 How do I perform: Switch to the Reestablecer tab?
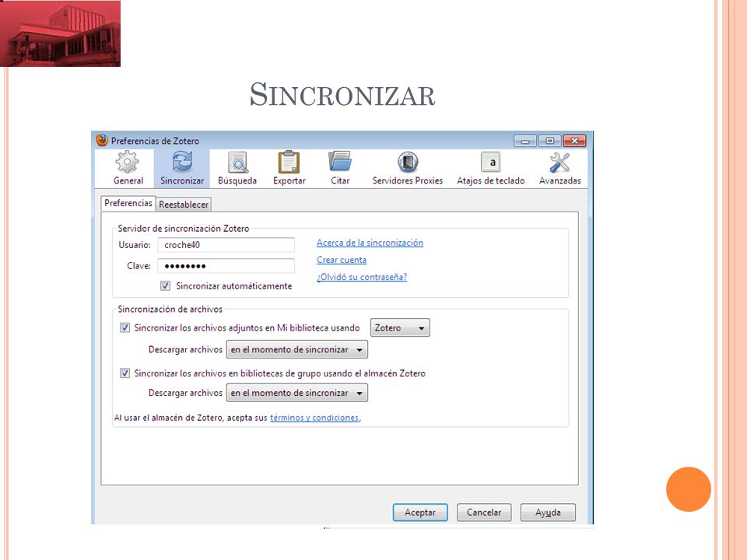pos(184,205)
